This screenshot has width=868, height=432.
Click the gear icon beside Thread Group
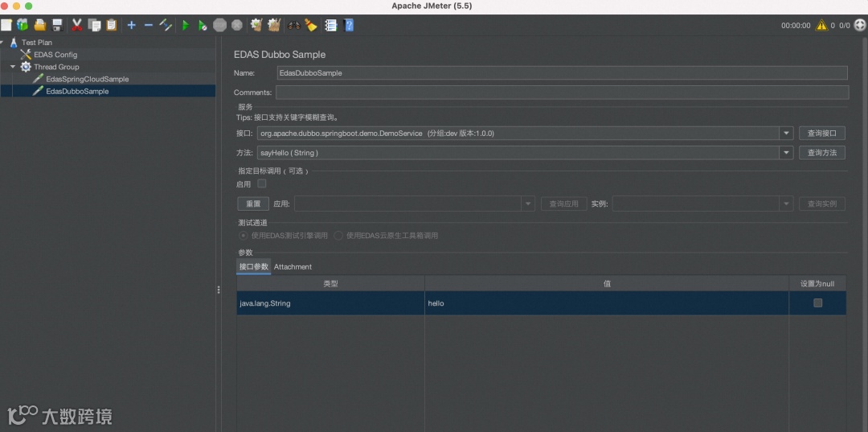click(x=26, y=67)
